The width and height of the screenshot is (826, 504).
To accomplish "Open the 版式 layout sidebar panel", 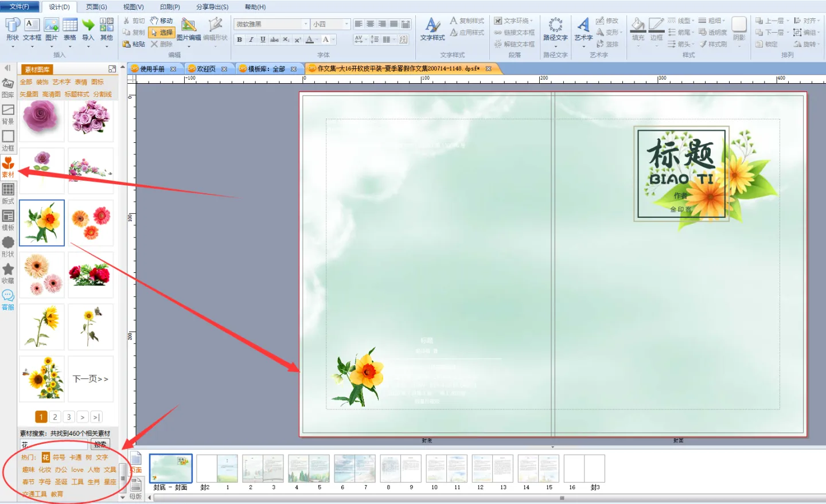I will click(x=8, y=194).
